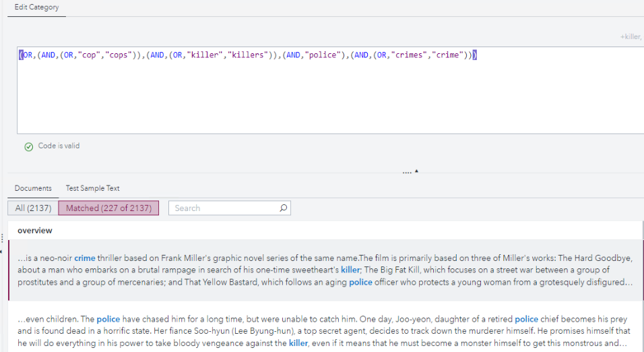Click the "killers" term in the rule code

(248, 55)
